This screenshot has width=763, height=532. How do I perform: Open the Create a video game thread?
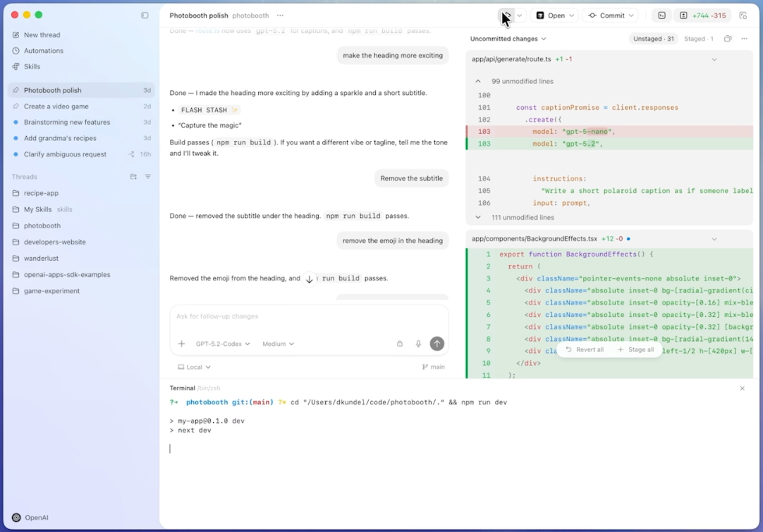point(82,106)
